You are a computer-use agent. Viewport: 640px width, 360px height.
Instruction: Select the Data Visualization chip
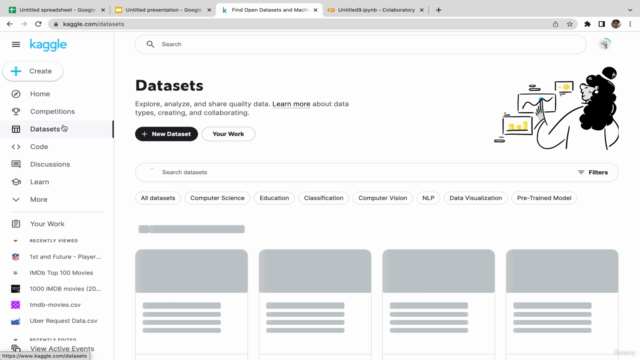[x=476, y=198]
